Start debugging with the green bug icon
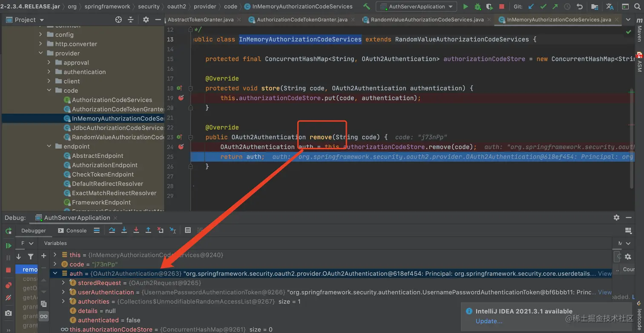The width and height of the screenshot is (644, 333). click(477, 6)
